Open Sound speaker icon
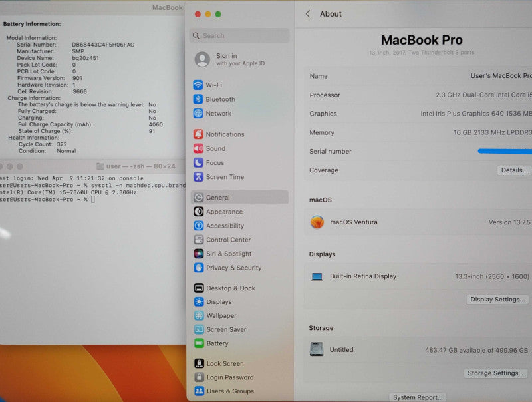Image resolution: width=532 pixels, height=402 pixels. (198, 148)
